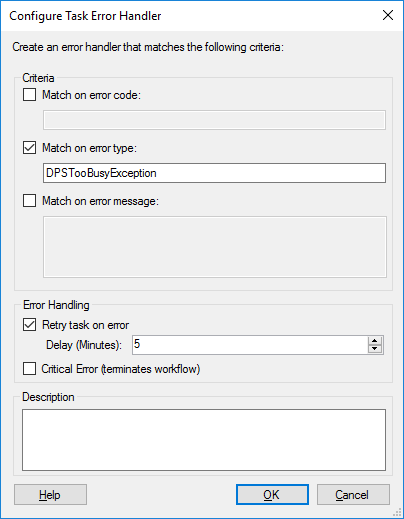Cancel the error handler configuration

pos(353,495)
